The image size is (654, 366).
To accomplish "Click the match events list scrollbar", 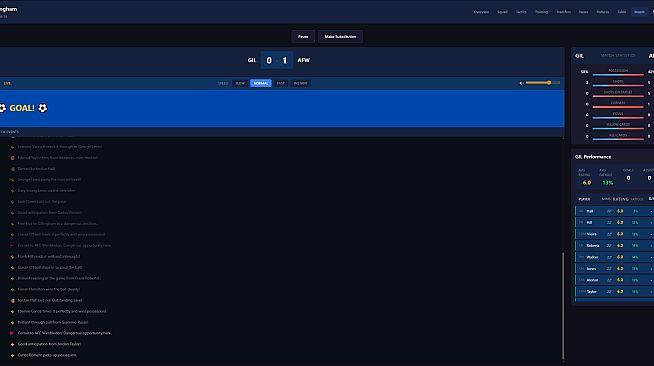I will tap(563, 306).
